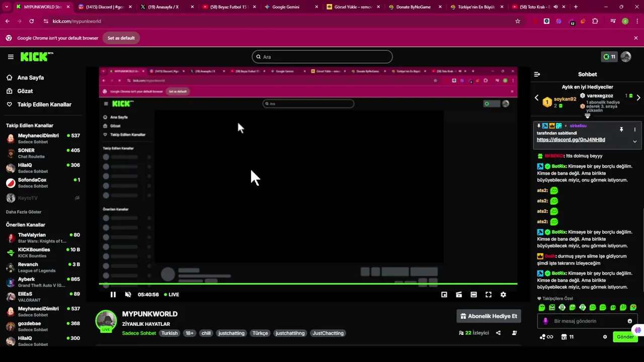The width and height of the screenshot is (644, 362).
Task: Open the emoji picker in chat input
Action: 630,321
